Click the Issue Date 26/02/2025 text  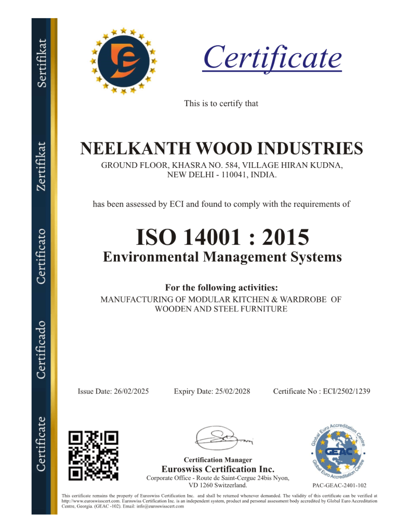click(113, 392)
